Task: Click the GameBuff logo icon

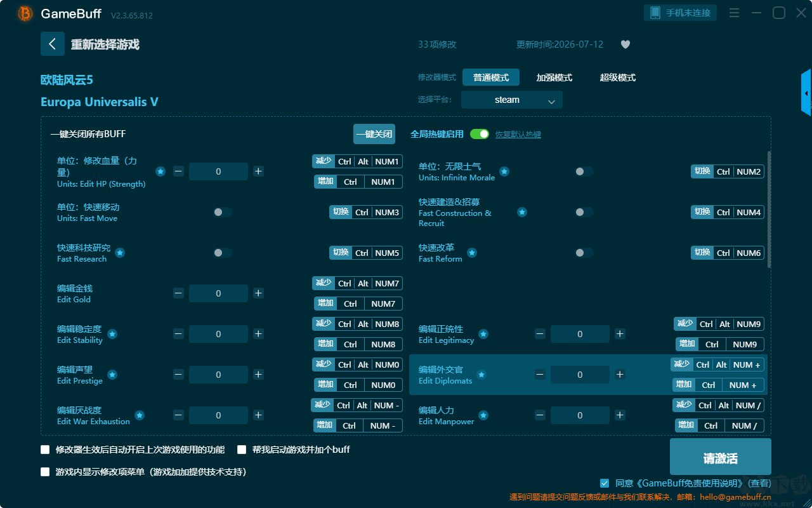Action: click(x=25, y=13)
